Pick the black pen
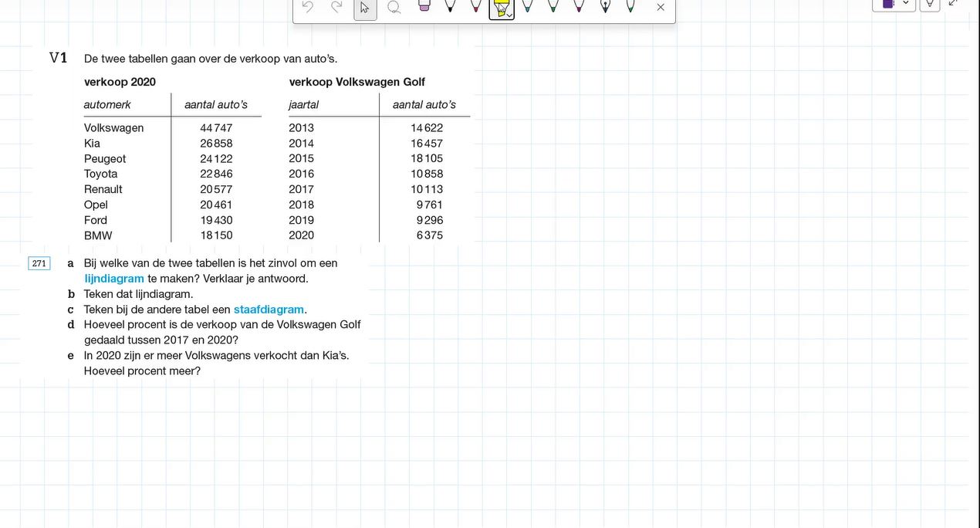The width and height of the screenshot is (980, 528). tap(450, 6)
